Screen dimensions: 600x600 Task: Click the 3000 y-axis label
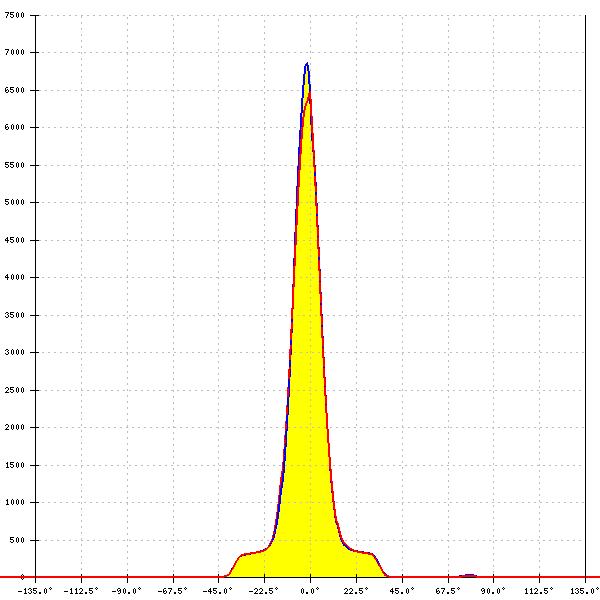tap(15, 352)
